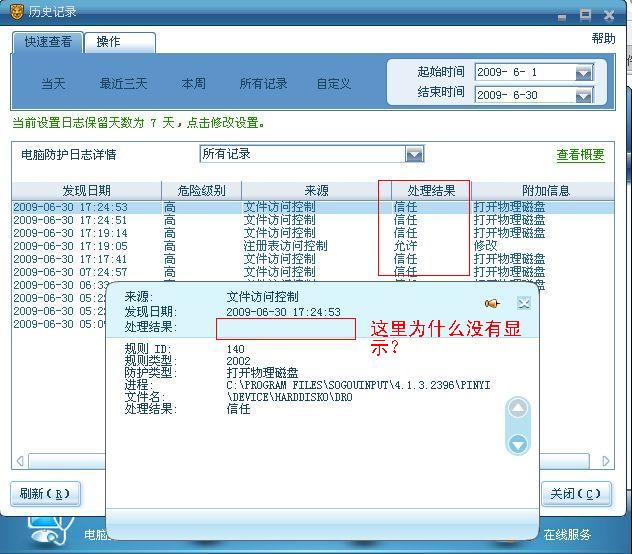The image size is (632, 554).
Task: Sort by the 危险级别 column header
Action: point(201,190)
